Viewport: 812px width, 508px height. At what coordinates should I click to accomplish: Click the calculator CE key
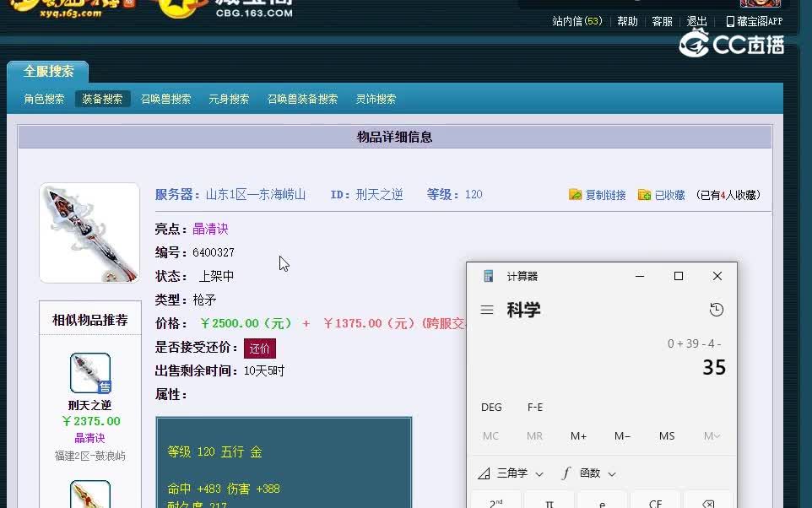click(x=655, y=503)
